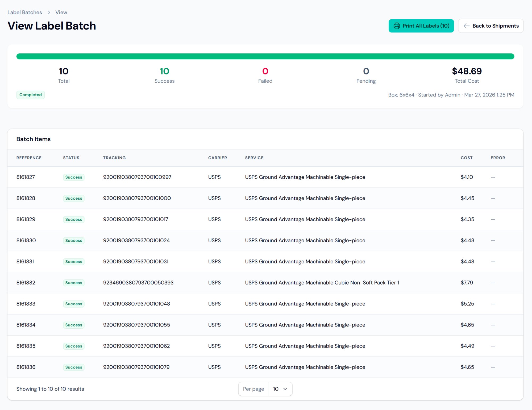Click the Cost column header
This screenshot has width=532, height=410.
(x=466, y=158)
